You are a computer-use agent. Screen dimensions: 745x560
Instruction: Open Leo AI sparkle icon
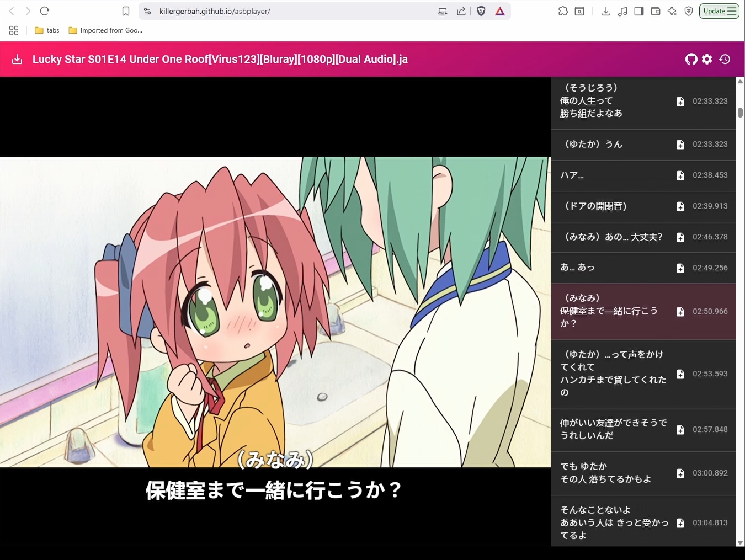[x=672, y=11]
